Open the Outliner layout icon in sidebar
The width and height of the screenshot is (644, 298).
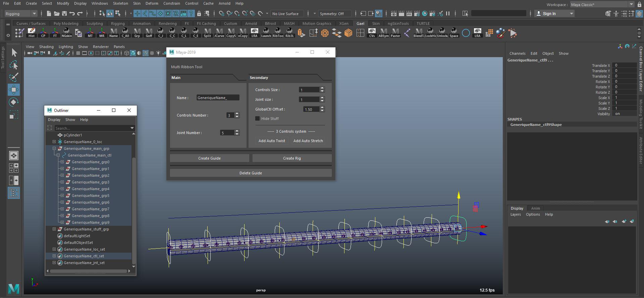pyautogui.click(x=14, y=193)
